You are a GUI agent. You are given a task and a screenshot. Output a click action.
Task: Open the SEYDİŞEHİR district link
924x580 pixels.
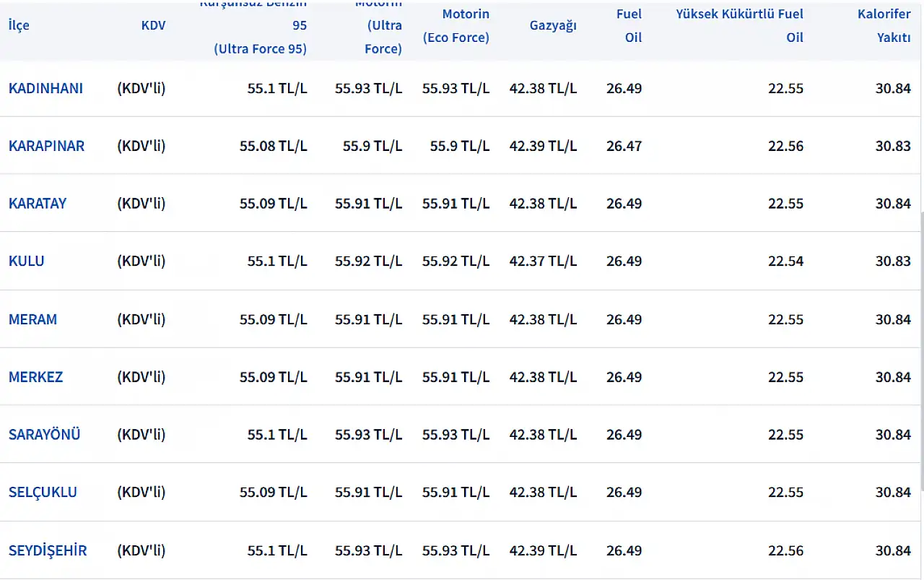pos(48,550)
